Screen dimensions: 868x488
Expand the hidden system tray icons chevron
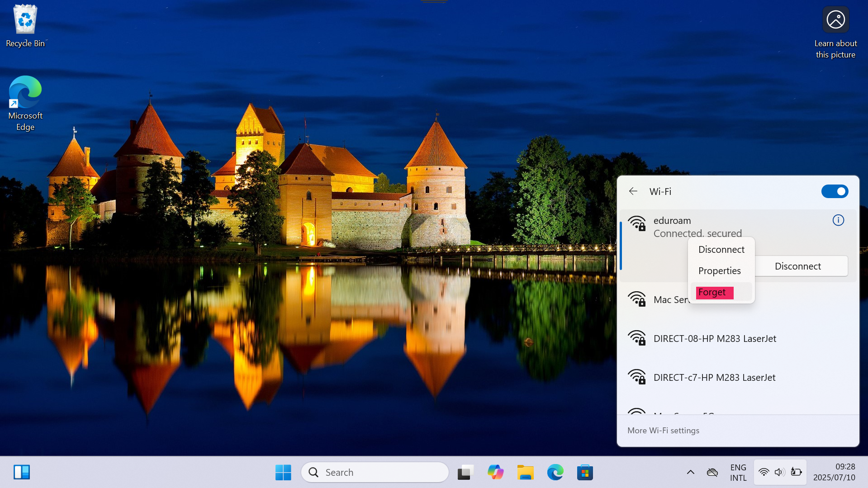click(690, 473)
